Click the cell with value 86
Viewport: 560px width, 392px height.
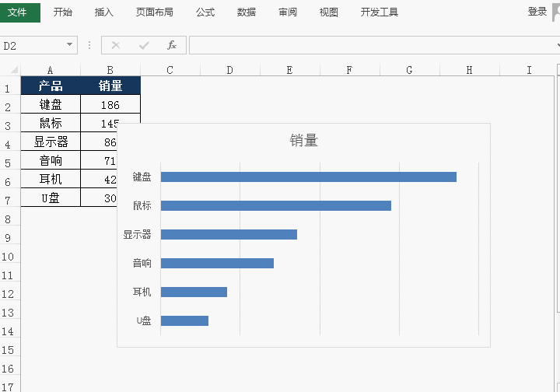point(100,142)
